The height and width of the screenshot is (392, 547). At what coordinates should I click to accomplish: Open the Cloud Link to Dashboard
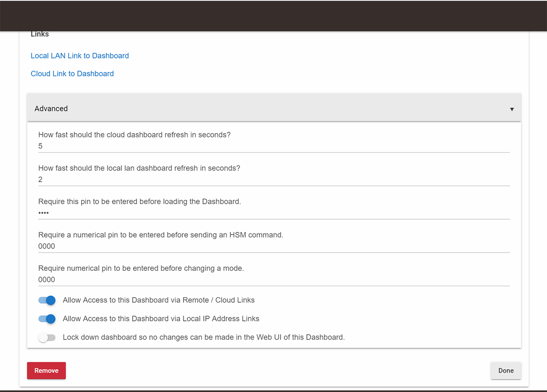[x=72, y=73]
